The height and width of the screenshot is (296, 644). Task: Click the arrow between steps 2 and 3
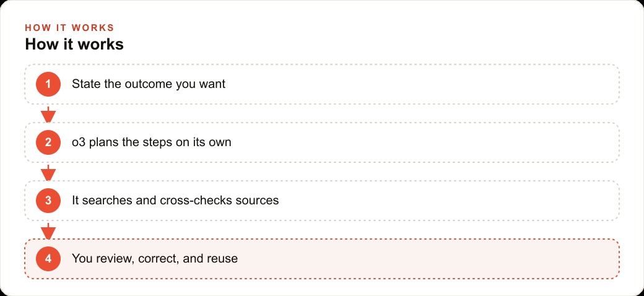tap(48, 172)
